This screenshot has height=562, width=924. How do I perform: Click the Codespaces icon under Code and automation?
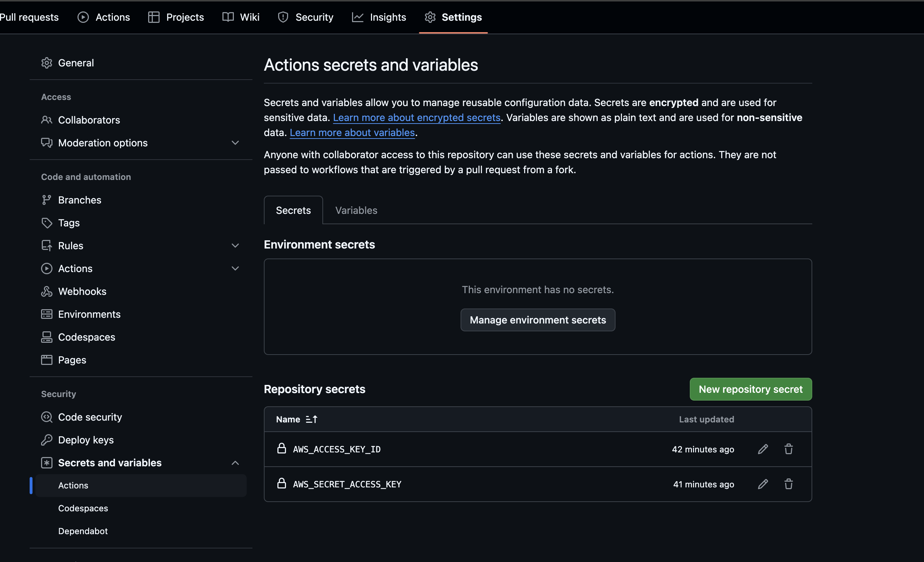tap(46, 337)
